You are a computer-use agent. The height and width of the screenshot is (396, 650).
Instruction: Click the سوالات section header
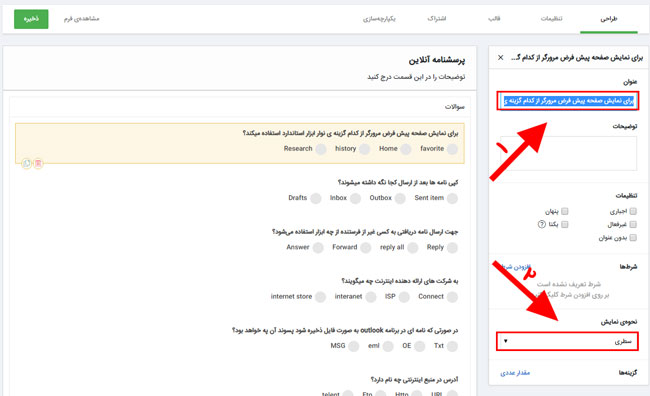pyautogui.click(x=455, y=107)
